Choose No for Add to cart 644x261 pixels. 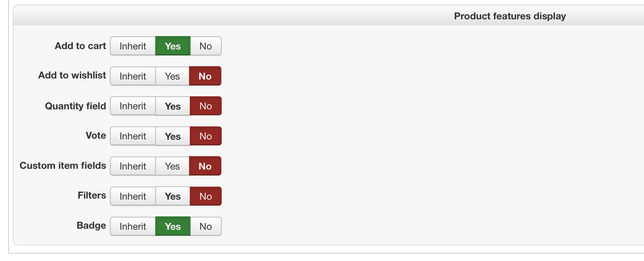[x=206, y=46]
